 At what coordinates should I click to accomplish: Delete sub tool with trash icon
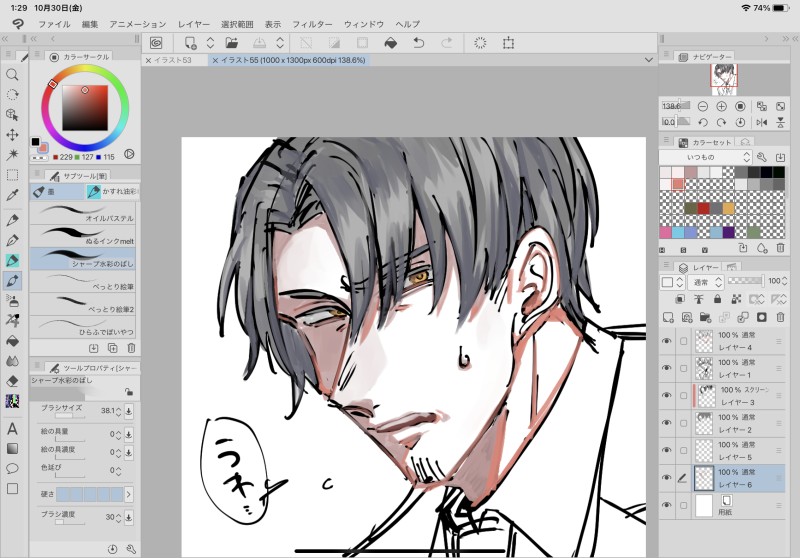(x=131, y=348)
